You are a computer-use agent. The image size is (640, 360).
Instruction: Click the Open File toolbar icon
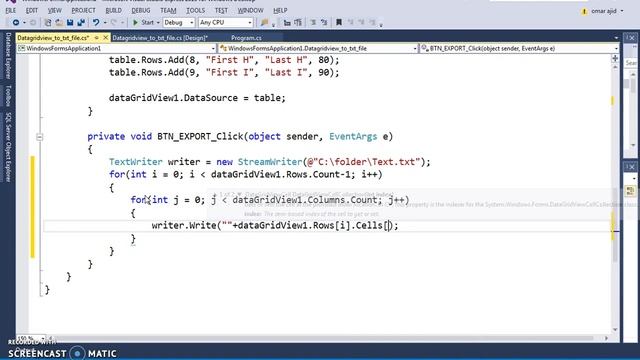pos(59,22)
